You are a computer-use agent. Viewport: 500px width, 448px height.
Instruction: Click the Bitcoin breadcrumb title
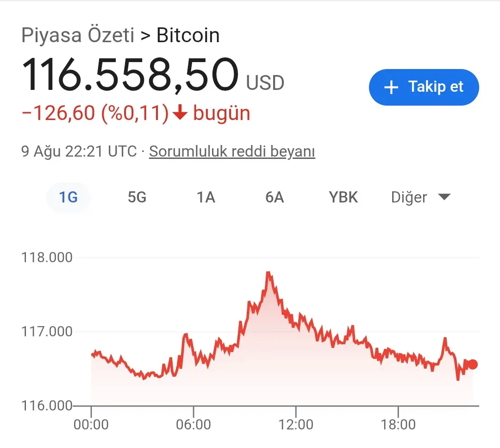tap(188, 35)
